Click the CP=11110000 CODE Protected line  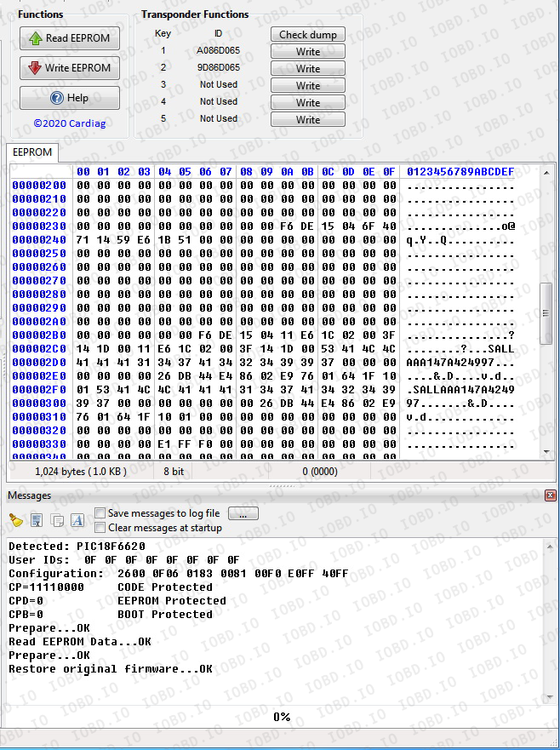[111, 587]
